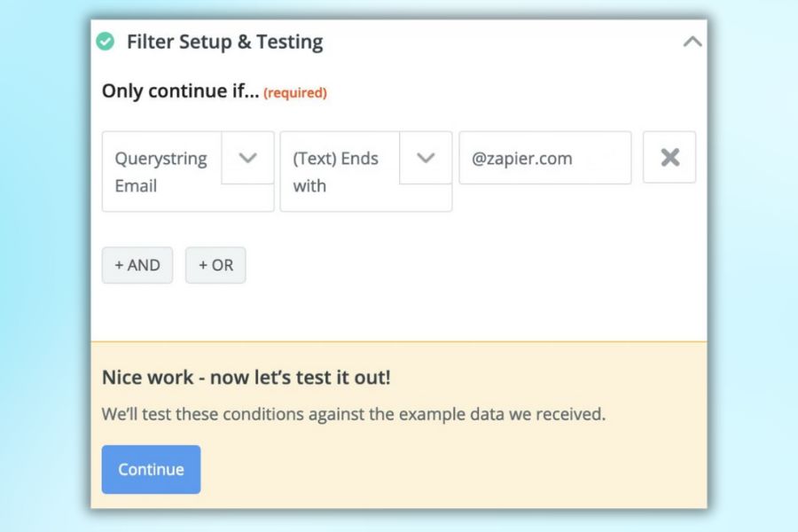The width and height of the screenshot is (798, 532).
Task: Open the (Text) Ends with dropdown arrow
Action: click(x=426, y=158)
